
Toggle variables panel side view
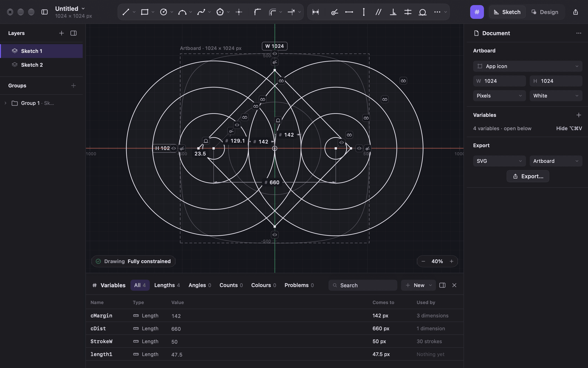click(x=442, y=285)
